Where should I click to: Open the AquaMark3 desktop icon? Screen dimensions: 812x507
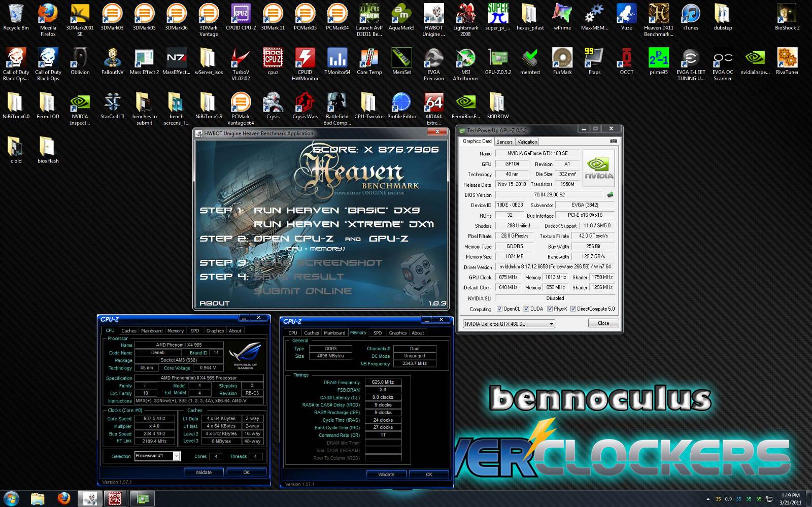pos(401,17)
